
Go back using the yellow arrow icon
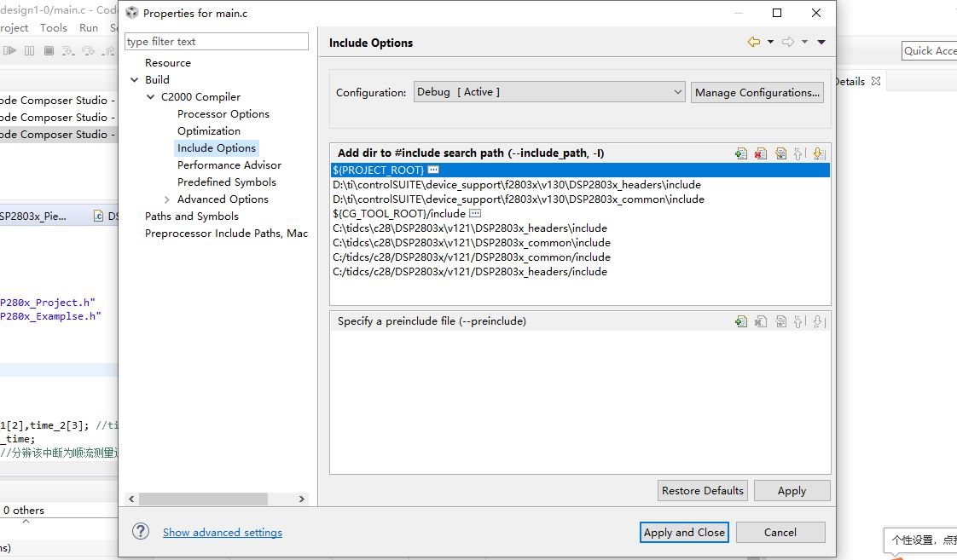pyautogui.click(x=753, y=42)
